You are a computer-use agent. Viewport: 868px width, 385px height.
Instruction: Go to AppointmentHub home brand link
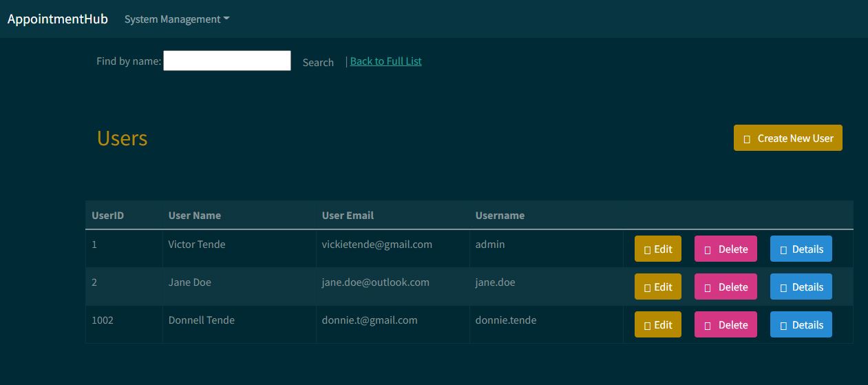(x=58, y=19)
